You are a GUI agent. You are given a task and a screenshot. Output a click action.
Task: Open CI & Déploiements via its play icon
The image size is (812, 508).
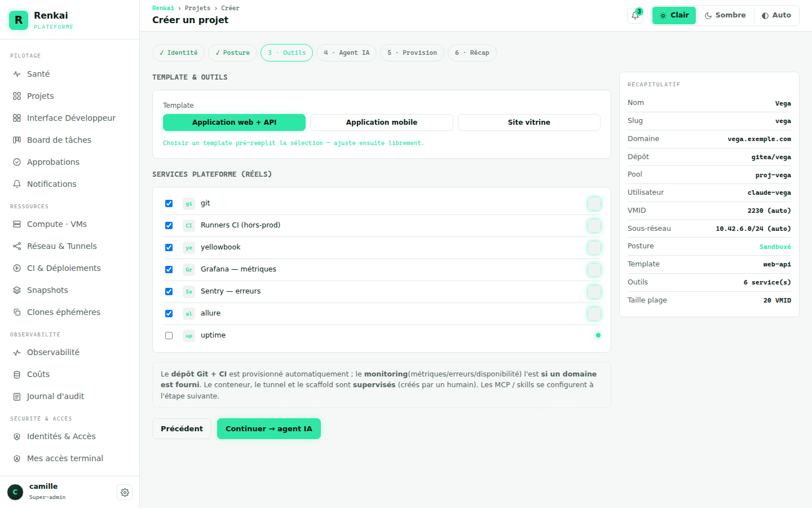click(17, 268)
